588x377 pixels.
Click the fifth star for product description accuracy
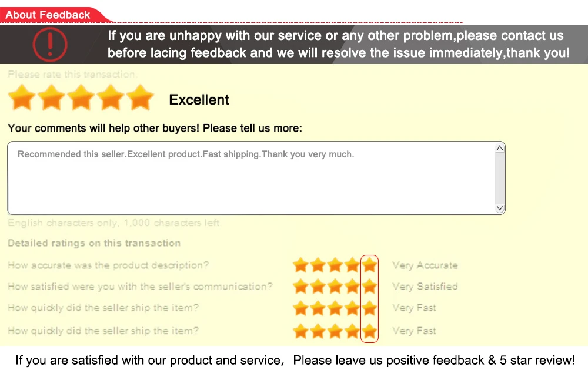tap(369, 265)
